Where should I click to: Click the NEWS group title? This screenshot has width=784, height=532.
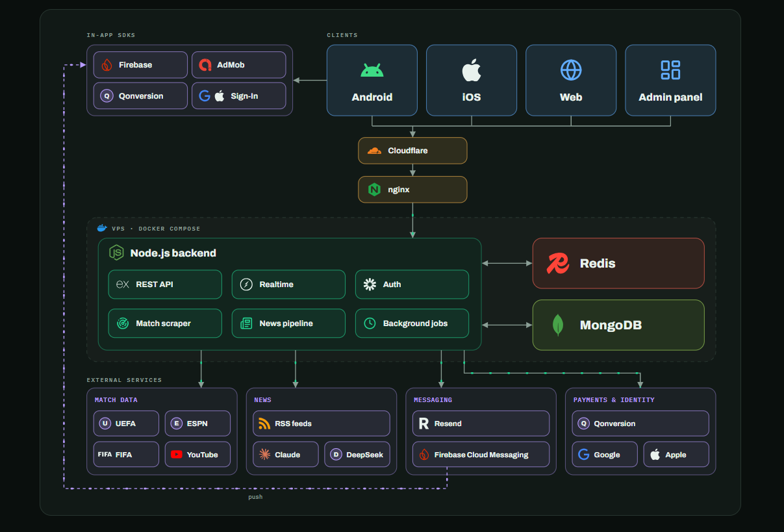coord(262,400)
